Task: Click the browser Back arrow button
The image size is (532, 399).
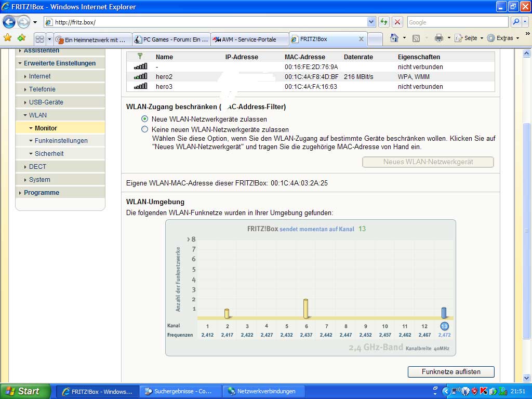Action: click(9, 22)
